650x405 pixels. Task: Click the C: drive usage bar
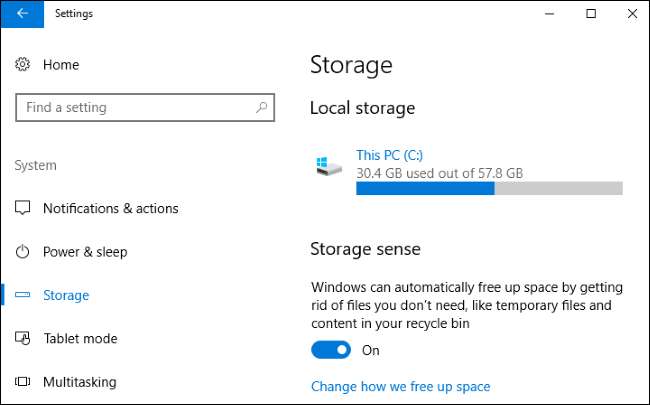click(x=489, y=188)
